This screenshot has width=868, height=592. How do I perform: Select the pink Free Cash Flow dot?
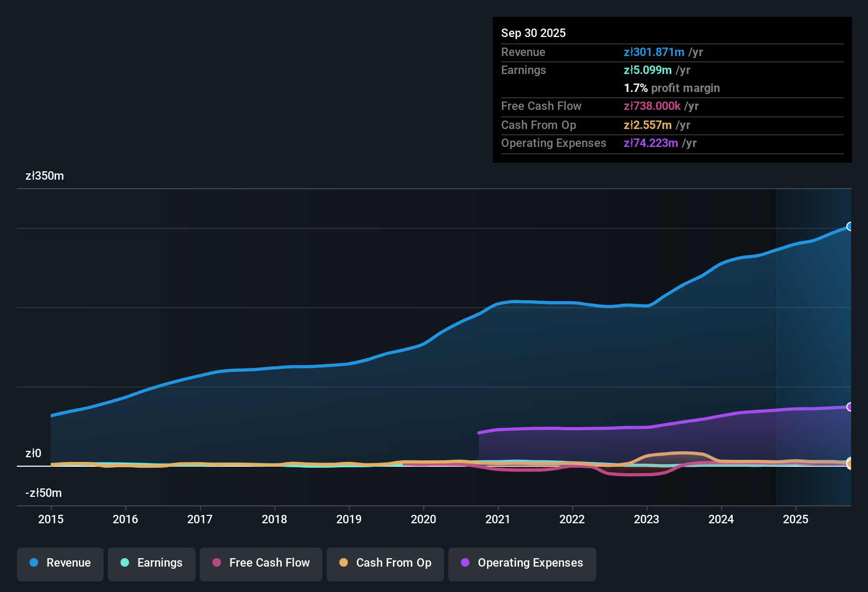click(x=216, y=563)
